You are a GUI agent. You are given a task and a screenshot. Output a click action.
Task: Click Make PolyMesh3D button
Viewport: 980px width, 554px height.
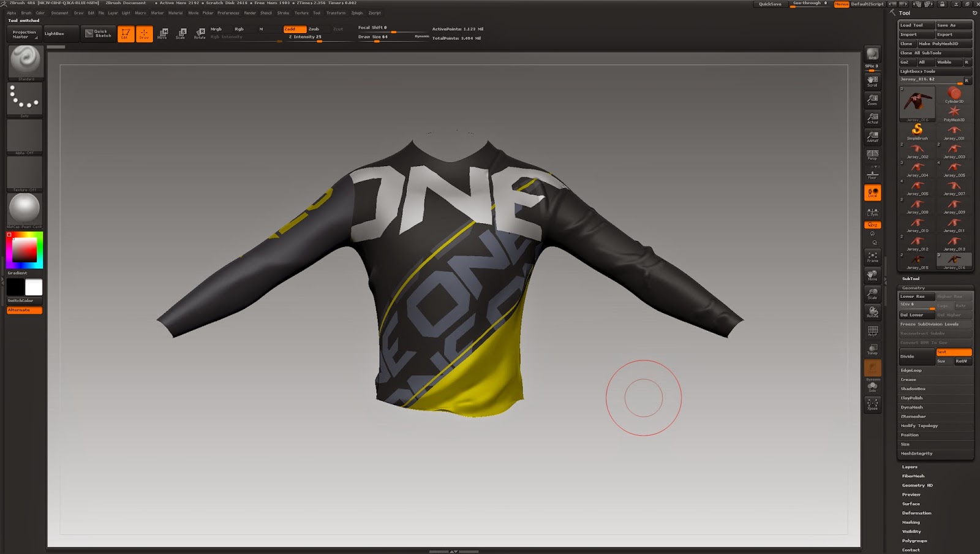coord(944,44)
